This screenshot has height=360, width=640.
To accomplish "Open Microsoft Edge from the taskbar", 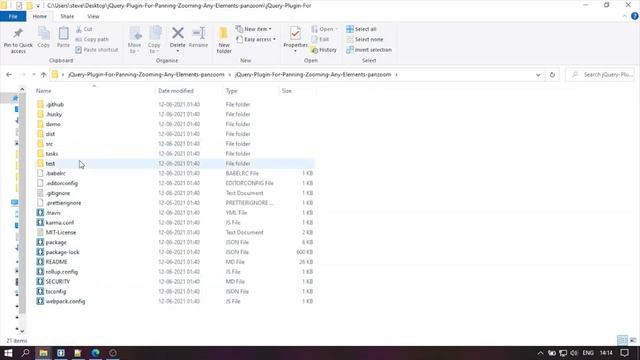I will pos(96,353).
